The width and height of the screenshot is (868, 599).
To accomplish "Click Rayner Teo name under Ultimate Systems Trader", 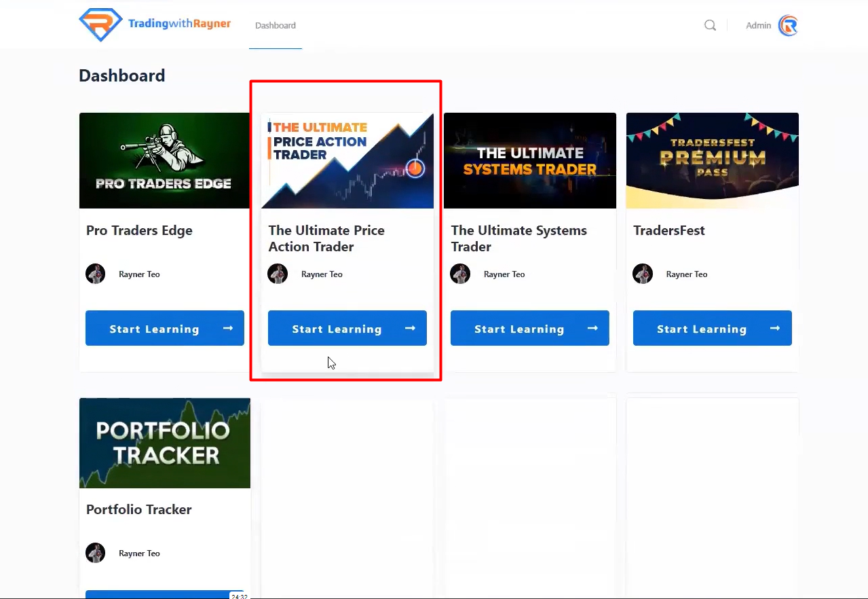I will tap(504, 274).
